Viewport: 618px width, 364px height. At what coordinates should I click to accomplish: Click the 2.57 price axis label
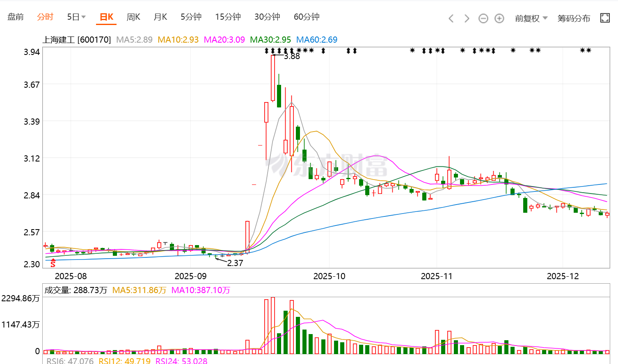click(x=32, y=232)
